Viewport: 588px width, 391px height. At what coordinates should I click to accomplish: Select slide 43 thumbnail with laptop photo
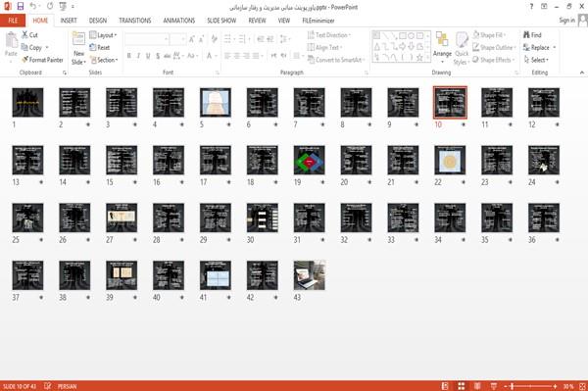point(310,275)
